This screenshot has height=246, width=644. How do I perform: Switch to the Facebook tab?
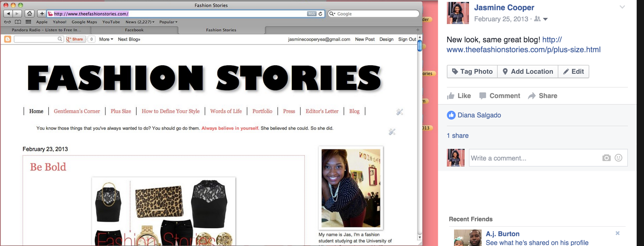(x=134, y=30)
